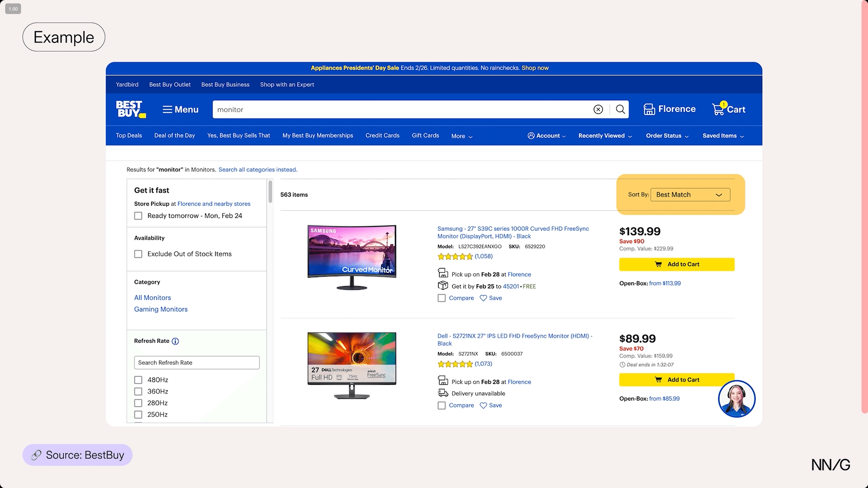
Task: Click Search all categories instead link
Action: click(258, 169)
